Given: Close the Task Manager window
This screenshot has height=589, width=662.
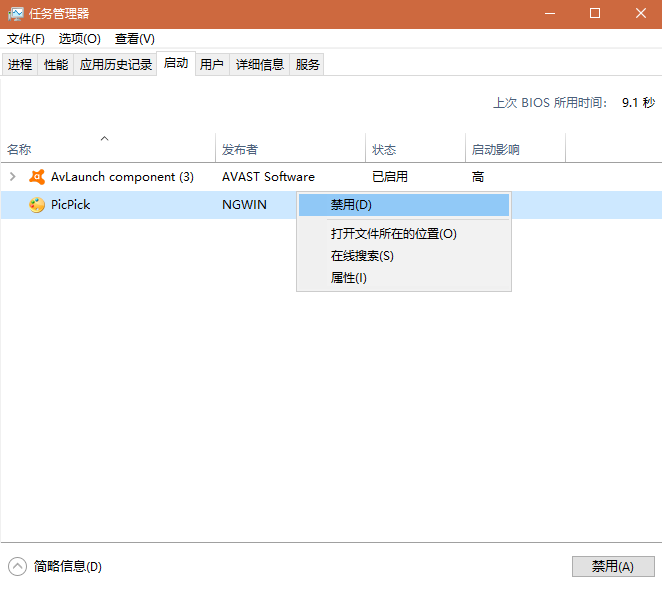Looking at the screenshot, I should click(640, 14).
